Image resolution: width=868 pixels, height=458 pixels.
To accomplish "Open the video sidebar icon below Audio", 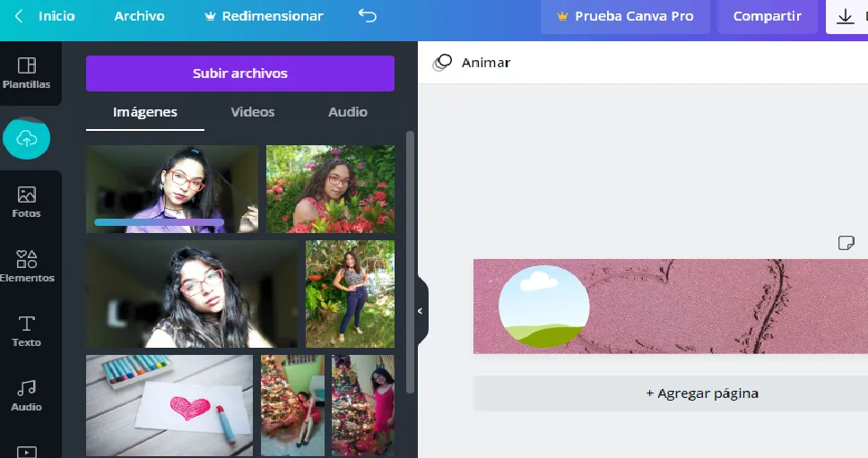I will tap(27, 452).
